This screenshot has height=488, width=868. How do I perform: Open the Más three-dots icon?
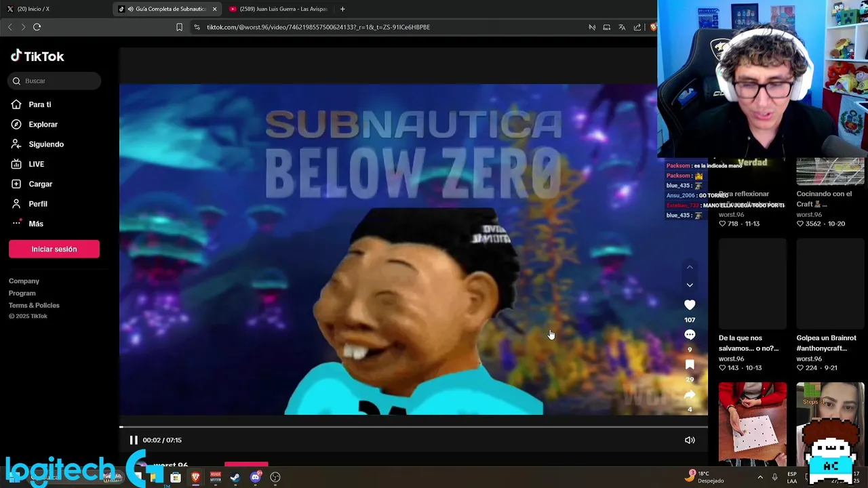point(16,223)
